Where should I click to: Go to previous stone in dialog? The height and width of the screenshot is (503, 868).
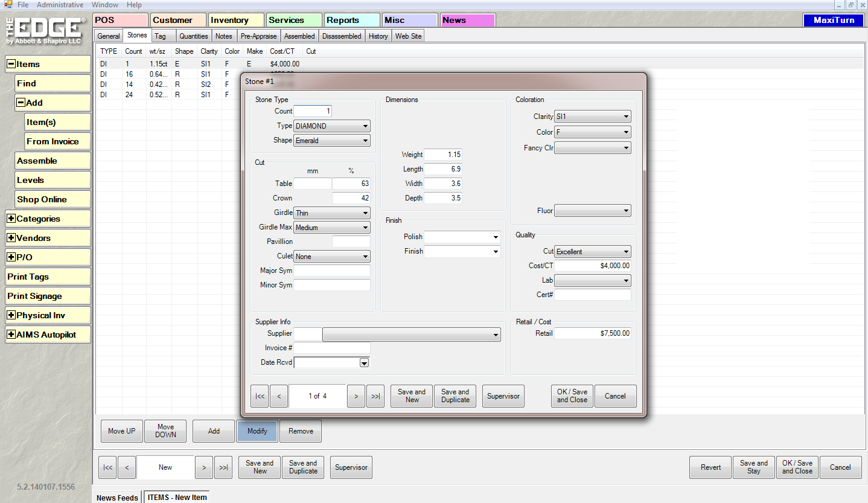click(x=279, y=396)
